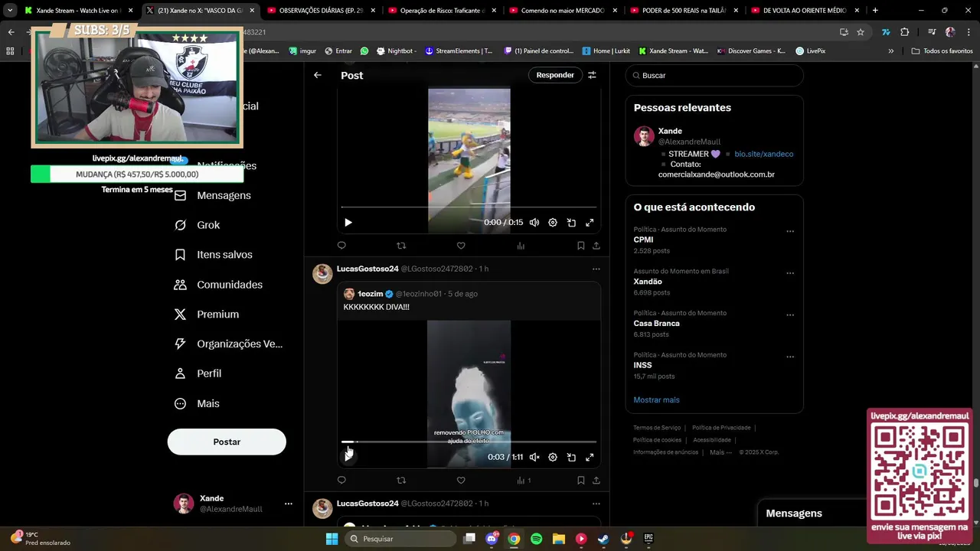Open Grok in the sidebar

coord(198,225)
